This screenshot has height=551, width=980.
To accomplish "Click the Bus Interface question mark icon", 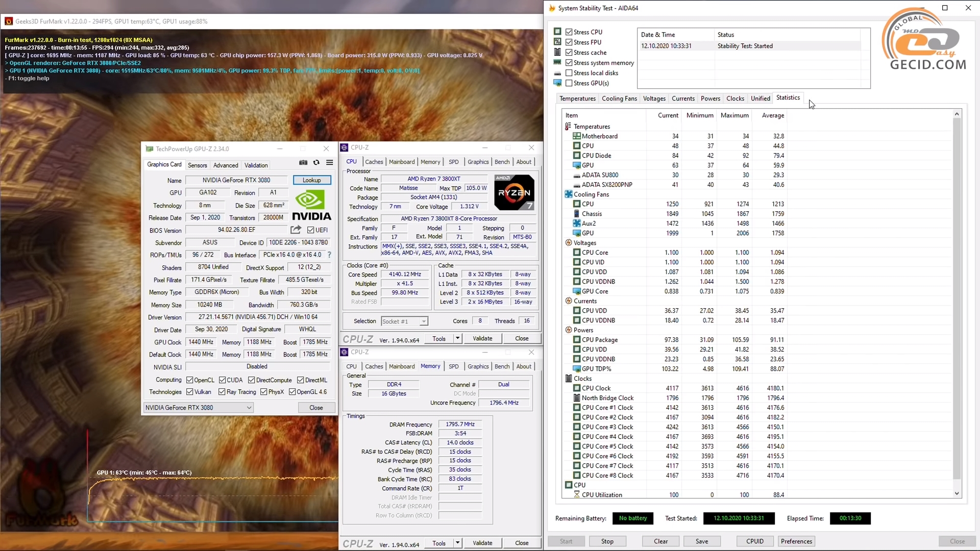I will [329, 255].
